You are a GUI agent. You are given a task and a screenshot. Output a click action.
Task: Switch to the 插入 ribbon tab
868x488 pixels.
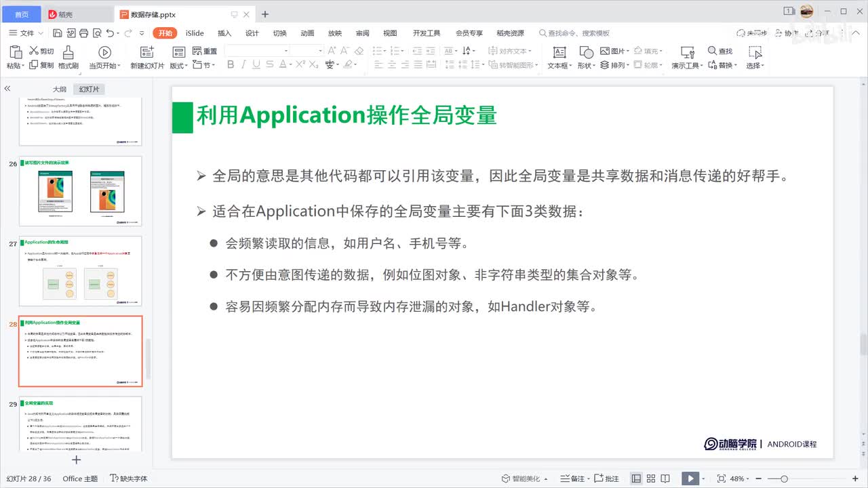click(224, 33)
